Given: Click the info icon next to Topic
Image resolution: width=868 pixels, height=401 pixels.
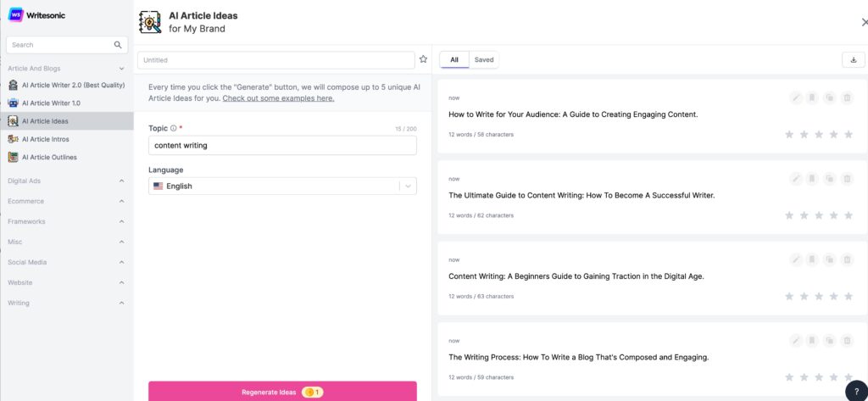Looking at the screenshot, I should tap(173, 129).
